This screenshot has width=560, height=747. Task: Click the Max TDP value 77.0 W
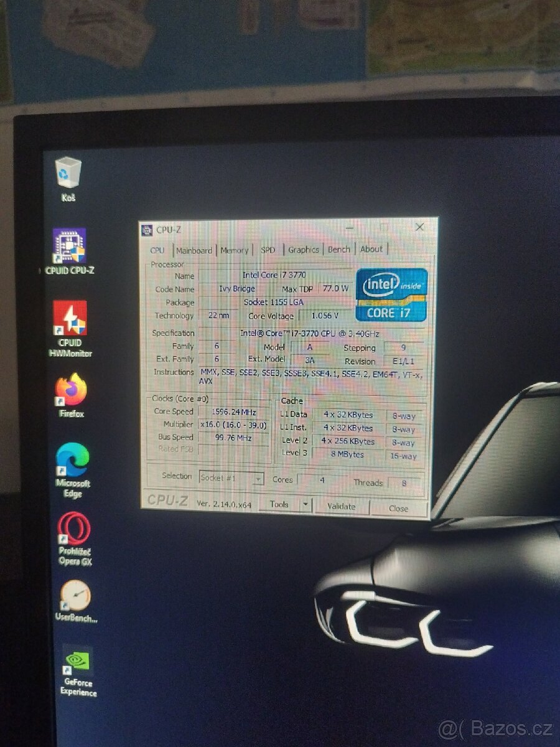click(x=335, y=289)
